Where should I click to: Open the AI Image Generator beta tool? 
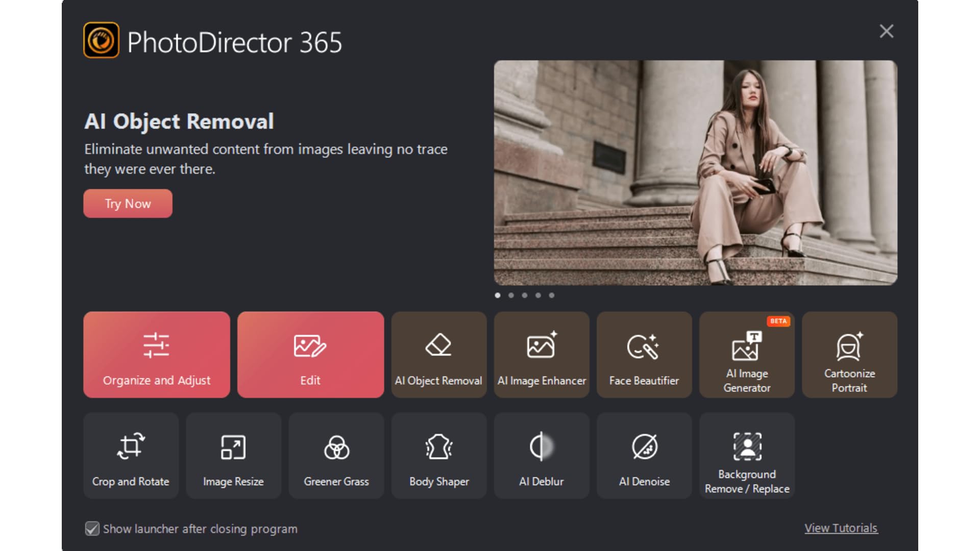pyautogui.click(x=747, y=355)
